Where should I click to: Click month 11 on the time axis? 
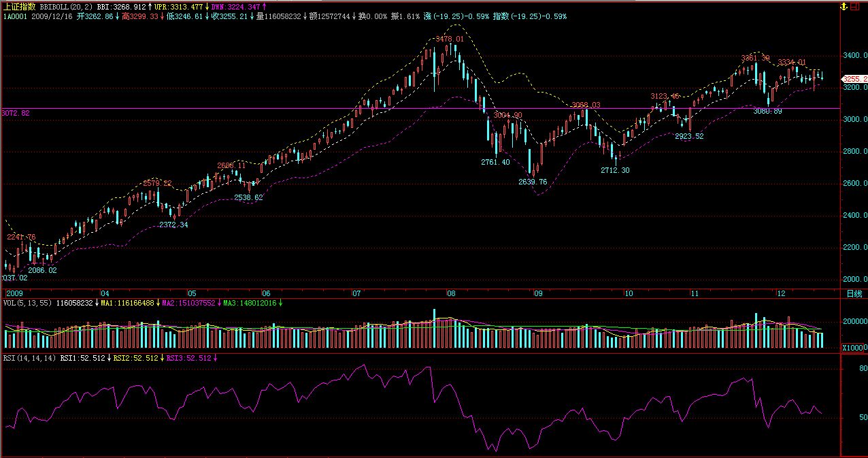695,294
